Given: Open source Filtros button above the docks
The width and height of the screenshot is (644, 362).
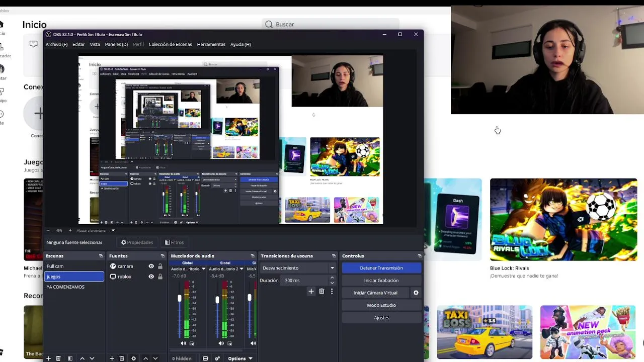Looking at the screenshot, I should click(x=174, y=242).
